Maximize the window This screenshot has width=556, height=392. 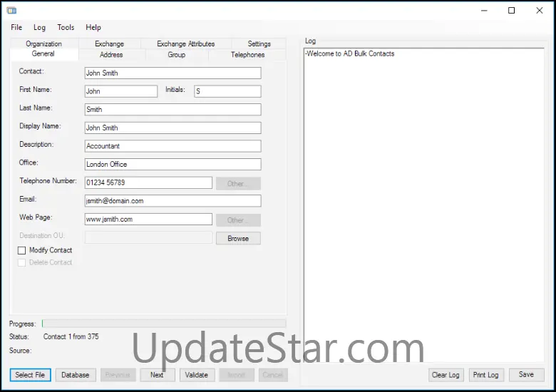click(511, 11)
